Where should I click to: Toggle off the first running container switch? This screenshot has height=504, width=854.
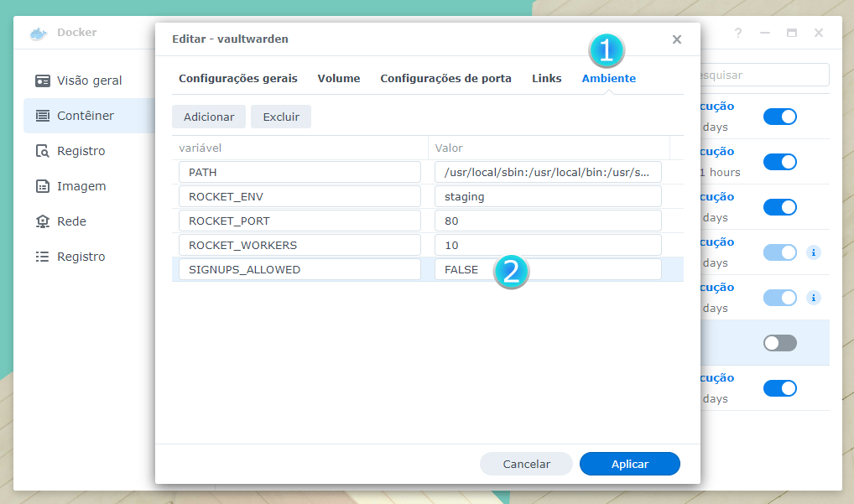pyautogui.click(x=779, y=117)
